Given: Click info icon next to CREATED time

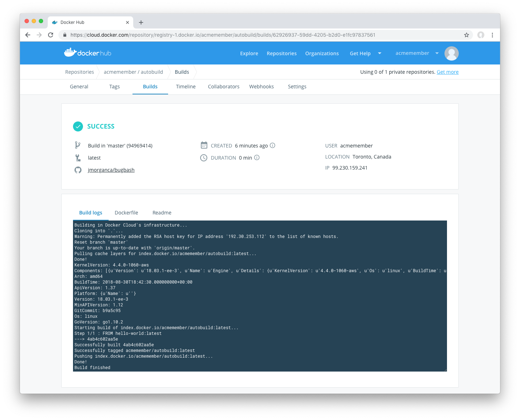Looking at the screenshot, I should [272, 145].
